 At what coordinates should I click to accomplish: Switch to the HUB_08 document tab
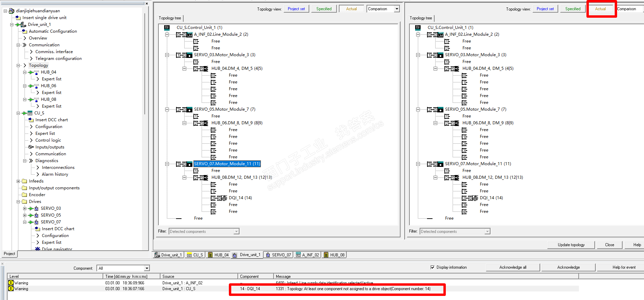click(334, 255)
